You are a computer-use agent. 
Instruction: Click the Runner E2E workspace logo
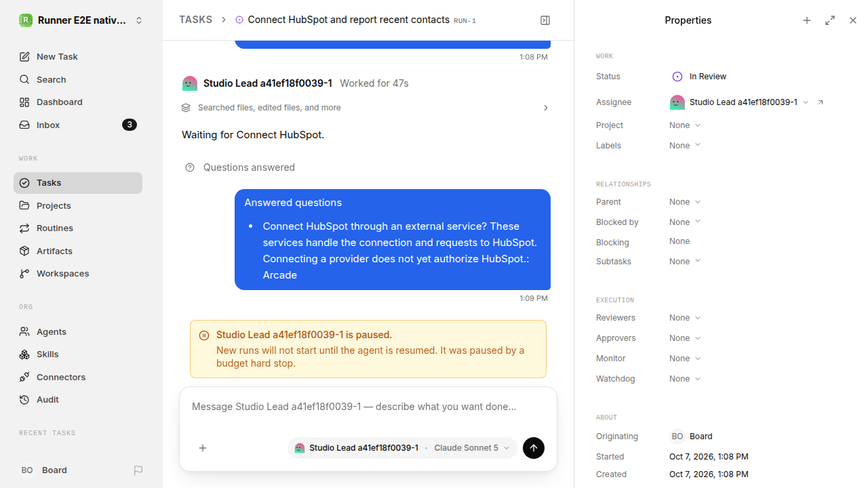click(x=26, y=20)
